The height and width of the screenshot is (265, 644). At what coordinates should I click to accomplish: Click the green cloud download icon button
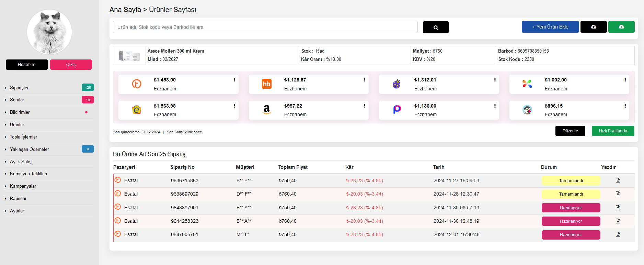click(x=621, y=27)
